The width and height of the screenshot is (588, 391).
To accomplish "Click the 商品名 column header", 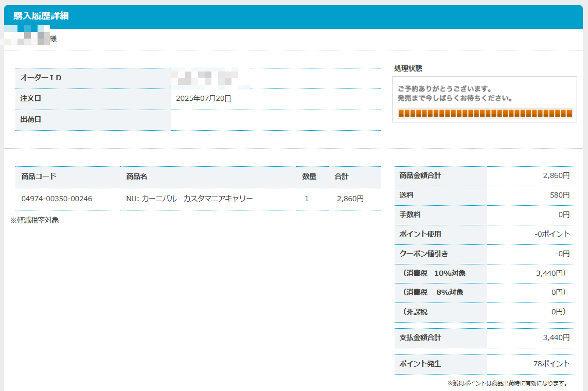I will pos(137,176).
